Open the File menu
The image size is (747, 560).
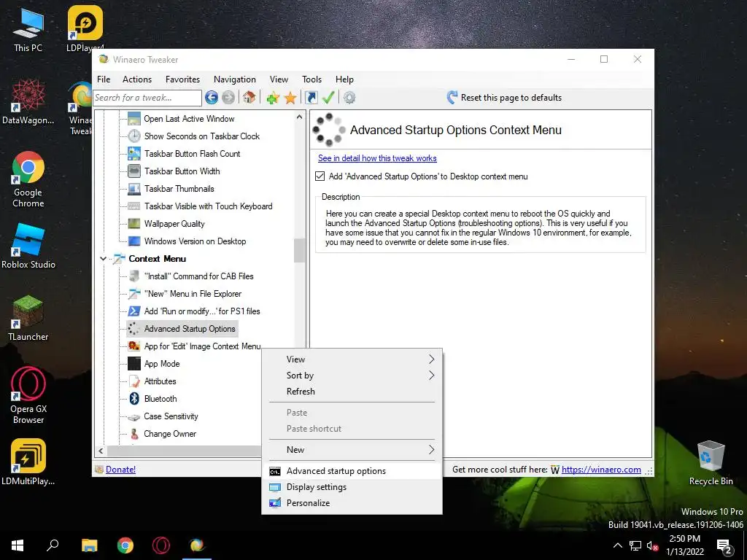point(104,79)
